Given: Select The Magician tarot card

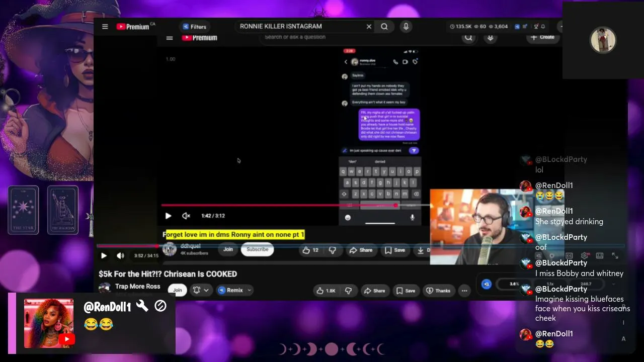Looking at the screenshot, I should [x=63, y=210].
